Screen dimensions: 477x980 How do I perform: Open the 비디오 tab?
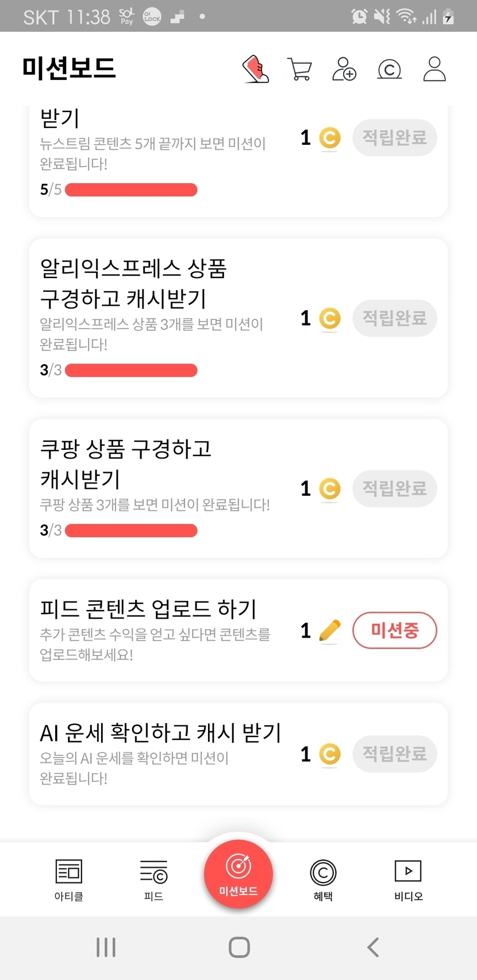point(408,879)
